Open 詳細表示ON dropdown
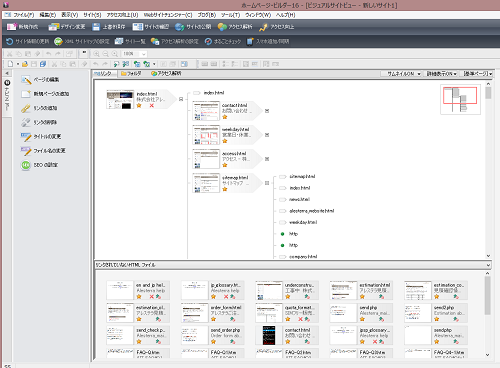The image size is (500, 368). click(x=442, y=74)
